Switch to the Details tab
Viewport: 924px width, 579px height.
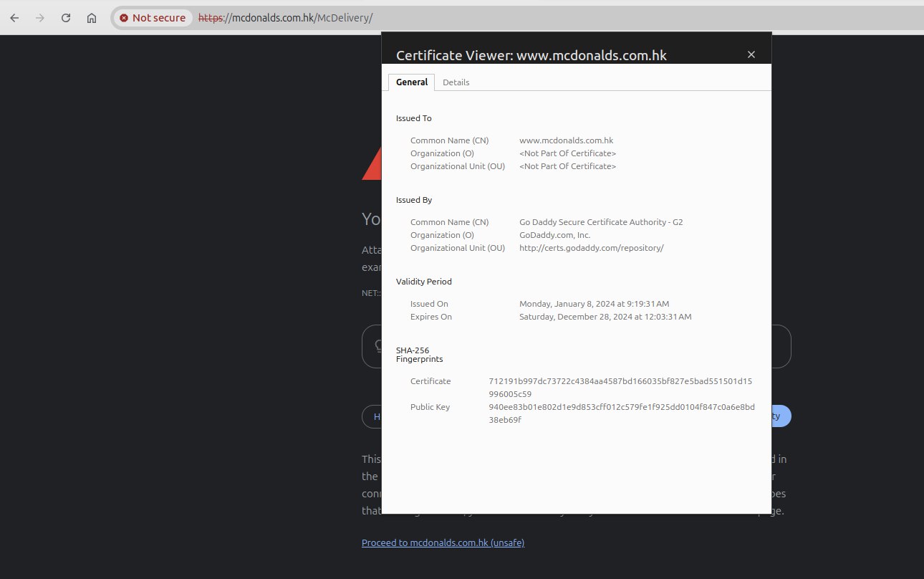tap(456, 82)
